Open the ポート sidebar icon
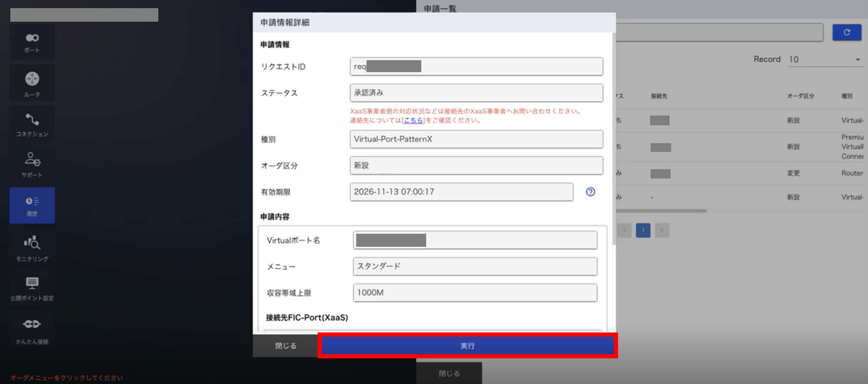This screenshot has height=384, width=868. pyautogui.click(x=32, y=42)
